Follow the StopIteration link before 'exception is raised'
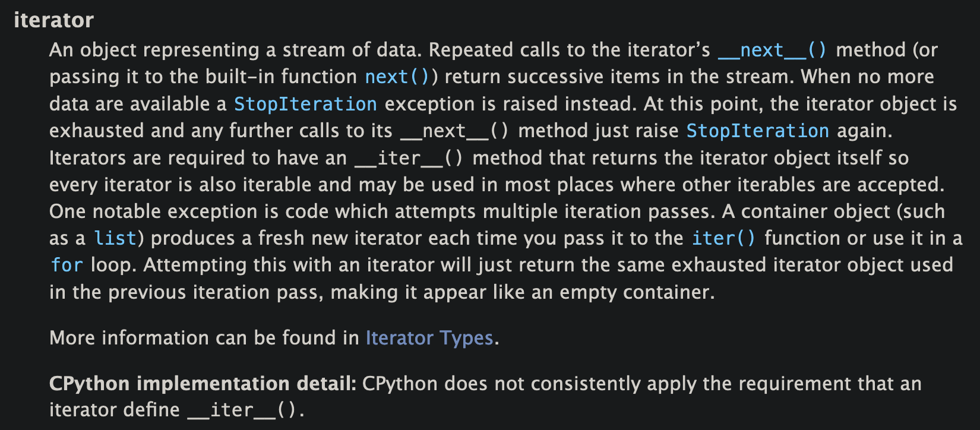980x430 pixels. (305, 105)
